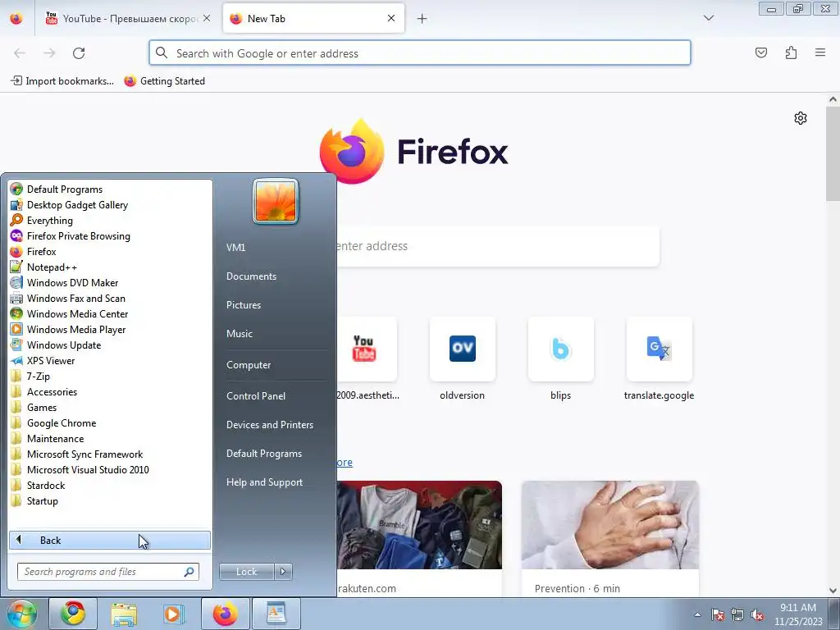Click the Windows Start orb

click(x=22, y=614)
